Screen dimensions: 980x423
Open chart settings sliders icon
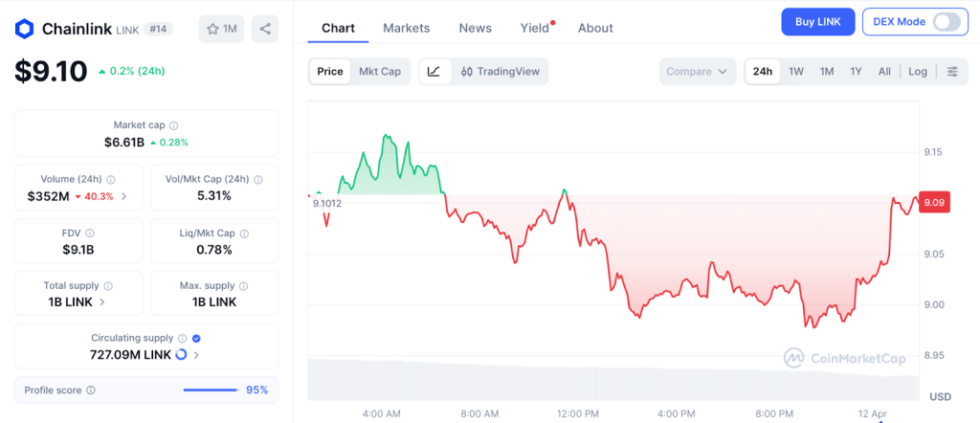point(951,72)
